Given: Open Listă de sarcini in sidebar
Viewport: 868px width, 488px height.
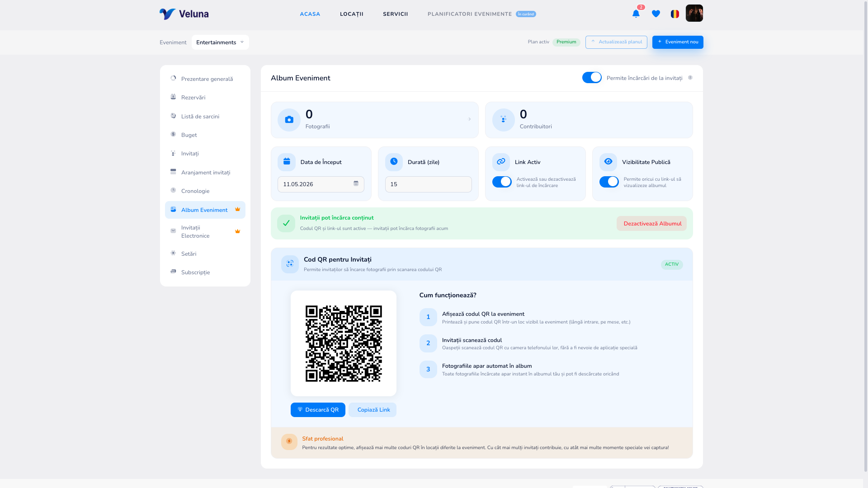Looking at the screenshot, I should pos(205,116).
